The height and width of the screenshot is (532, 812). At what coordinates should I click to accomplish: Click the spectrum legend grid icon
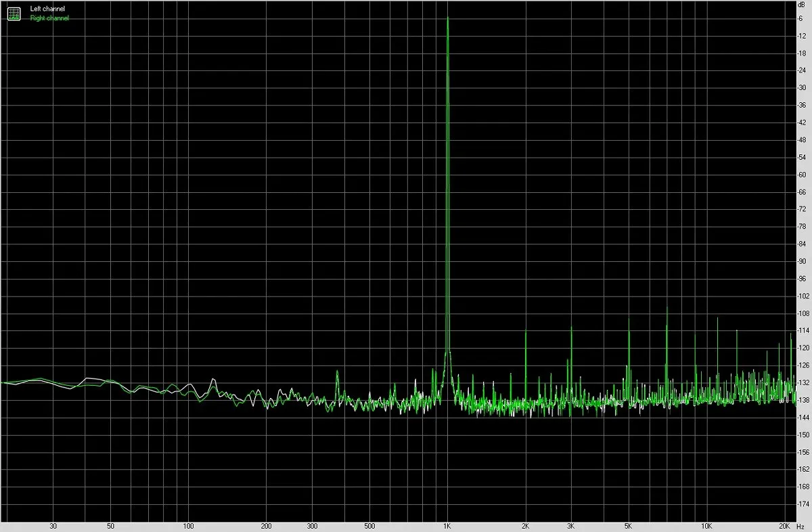pyautogui.click(x=14, y=13)
